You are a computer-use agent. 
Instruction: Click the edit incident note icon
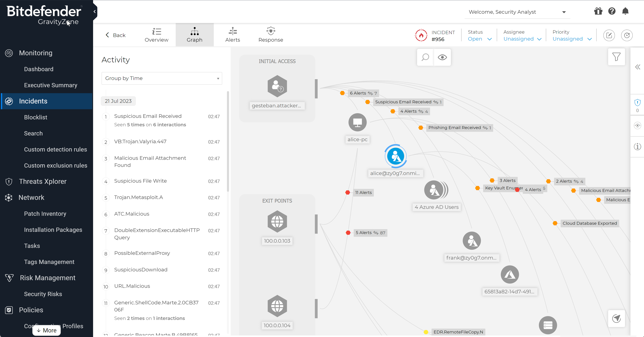609,36
